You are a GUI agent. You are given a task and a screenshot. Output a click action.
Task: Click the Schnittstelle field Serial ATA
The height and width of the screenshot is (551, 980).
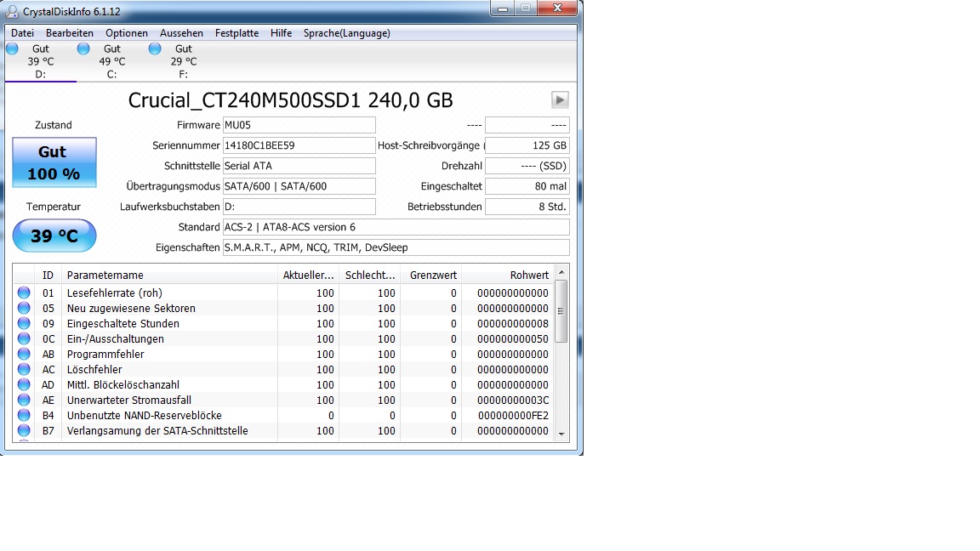(299, 166)
